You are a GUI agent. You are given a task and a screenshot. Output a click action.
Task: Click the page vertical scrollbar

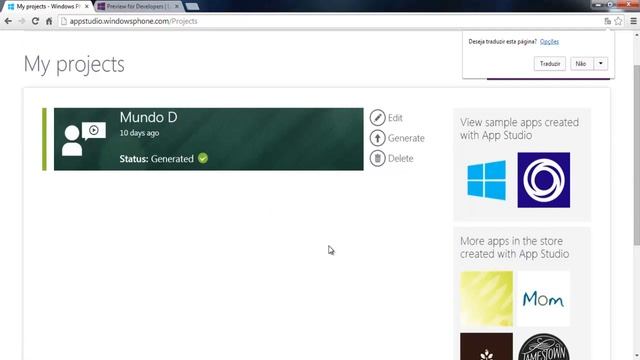point(636,155)
